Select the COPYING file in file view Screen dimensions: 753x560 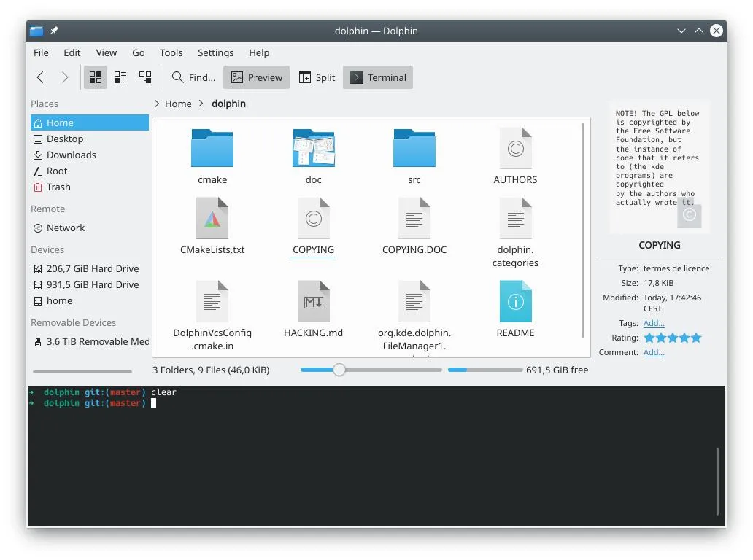pos(314,226)
